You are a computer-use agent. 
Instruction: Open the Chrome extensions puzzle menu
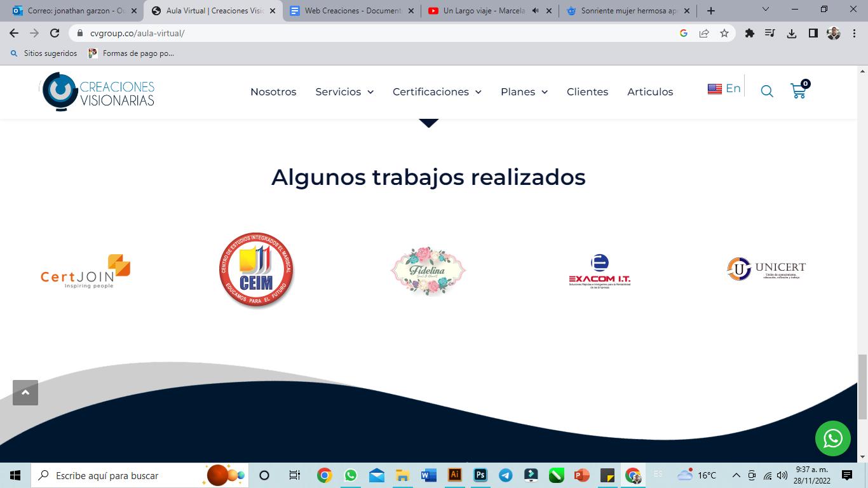tap(750, 33)
